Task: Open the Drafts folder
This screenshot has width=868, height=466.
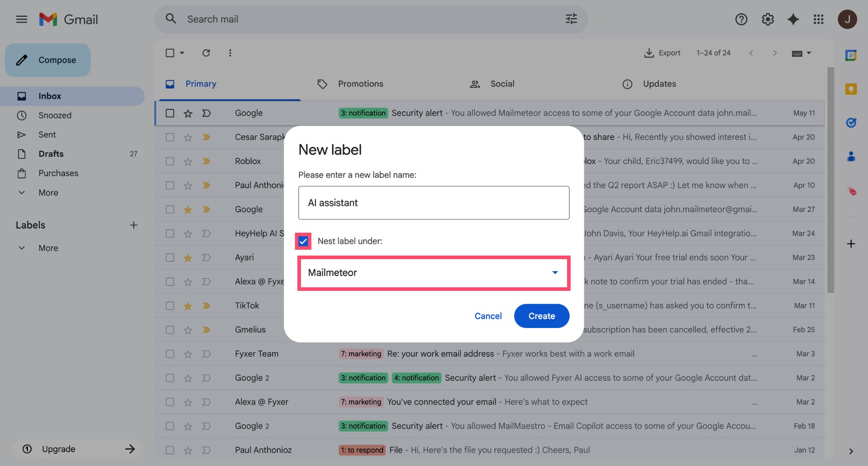Action: [51, 154]
